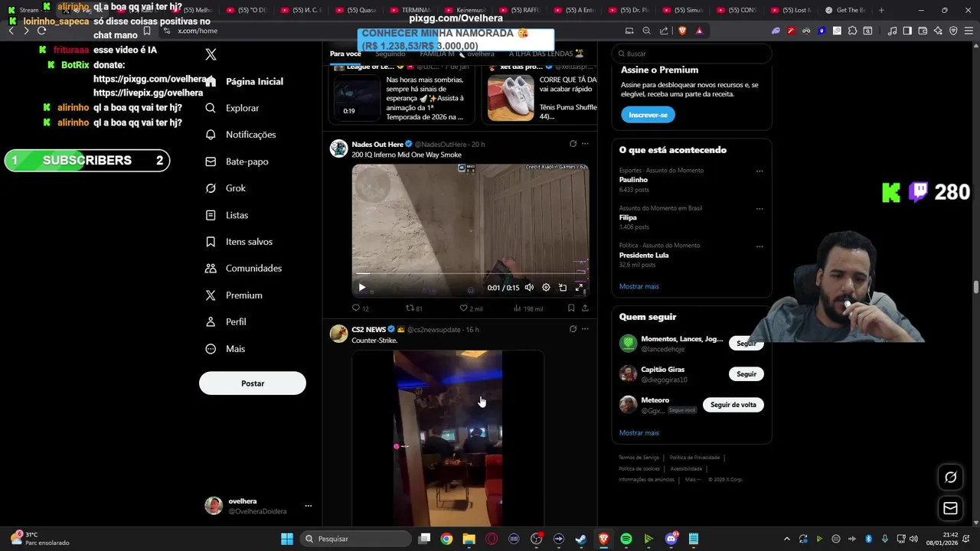Open video settings gear on Inferno clip
This screenshot has width=980, height=551.
tap(546, 288)
